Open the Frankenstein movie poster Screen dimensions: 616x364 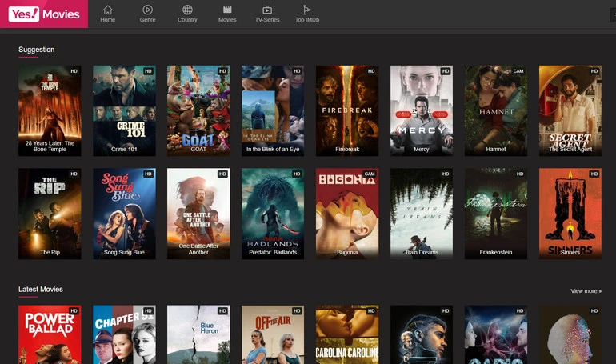point(496,214)
